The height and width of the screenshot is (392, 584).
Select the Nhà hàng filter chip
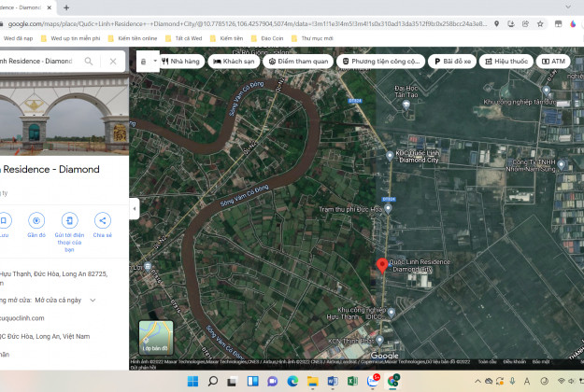181,62
